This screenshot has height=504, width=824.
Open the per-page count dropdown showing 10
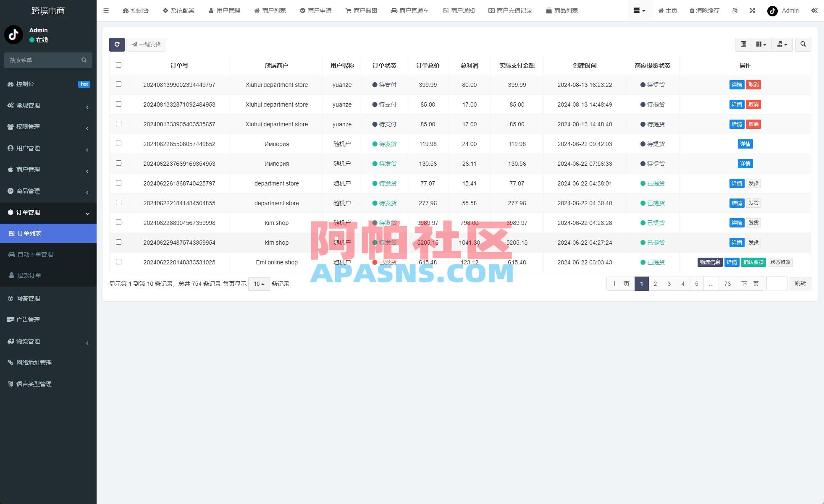(x=259, y=284)
